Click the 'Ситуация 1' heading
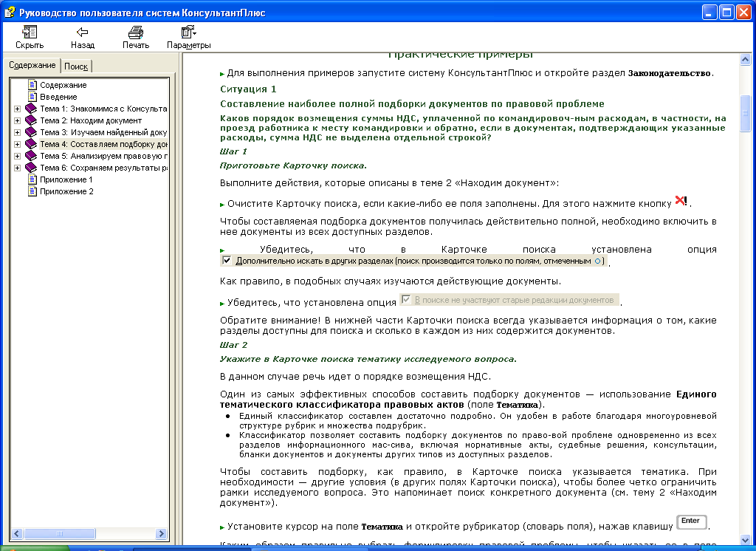The height and width of the screenshot is (551, 756). pyautogui.click(x=248, y=89)
